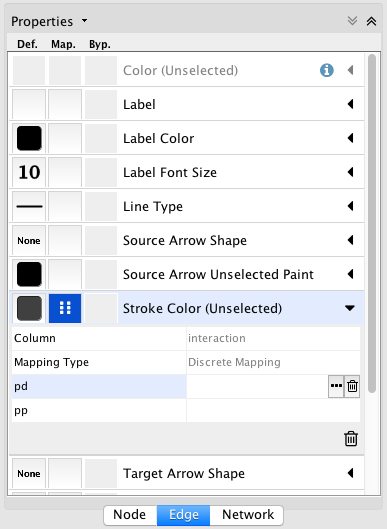Open the ellipsis value editor for pd
The width and height of the screenshot is (387, 529).
pyautogui.click(x=336, y=386)
